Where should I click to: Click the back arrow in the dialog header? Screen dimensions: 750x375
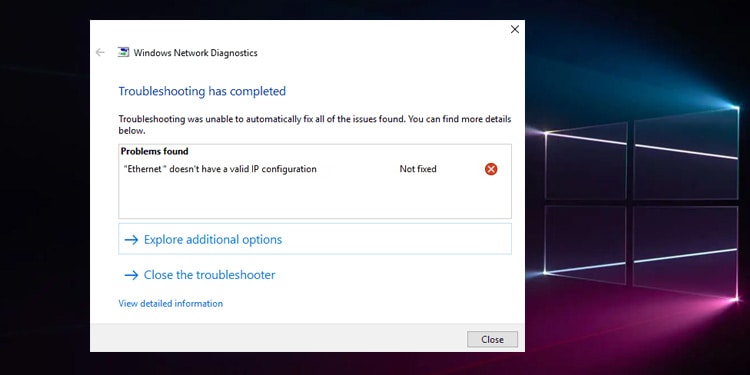coord(100,53)
